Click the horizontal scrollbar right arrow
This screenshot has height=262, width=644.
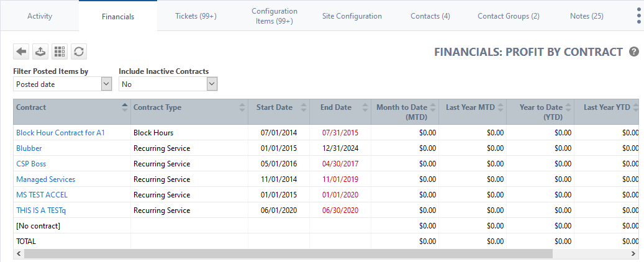[633, 253]
